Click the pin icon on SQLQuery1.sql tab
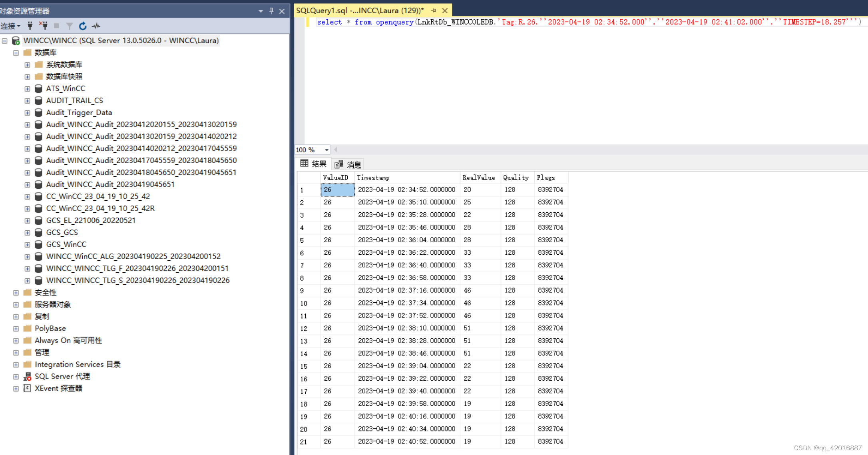Viewport: 868px width, 455px height. [x=434, y=11]
